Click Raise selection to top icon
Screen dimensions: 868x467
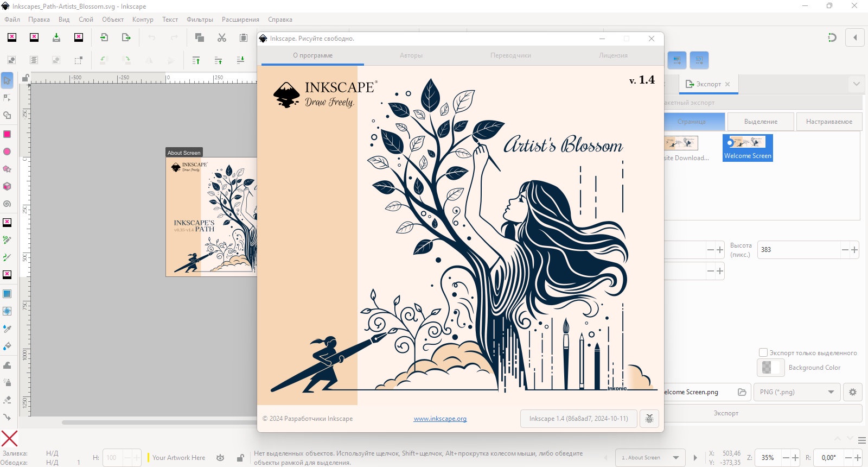[x=196, y=60]
